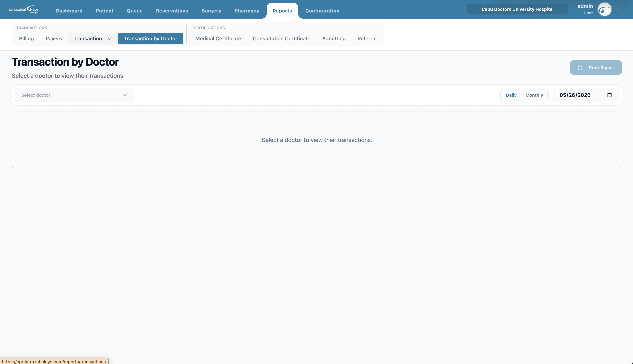Switch to Transaction List
The height and width of the screenshot is (364, 633).
tap(93, 39)
